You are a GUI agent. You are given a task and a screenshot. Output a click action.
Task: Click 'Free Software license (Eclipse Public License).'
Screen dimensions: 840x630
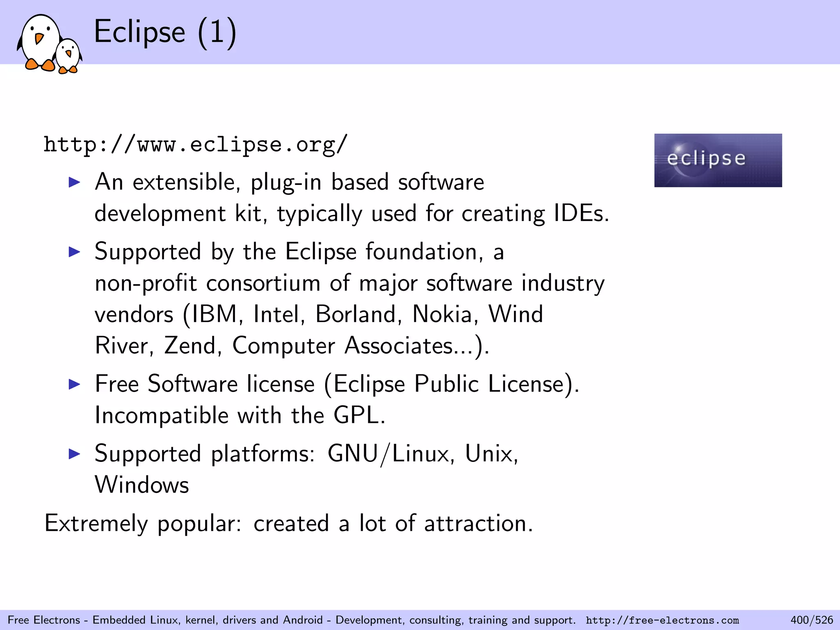coord(337,384)
